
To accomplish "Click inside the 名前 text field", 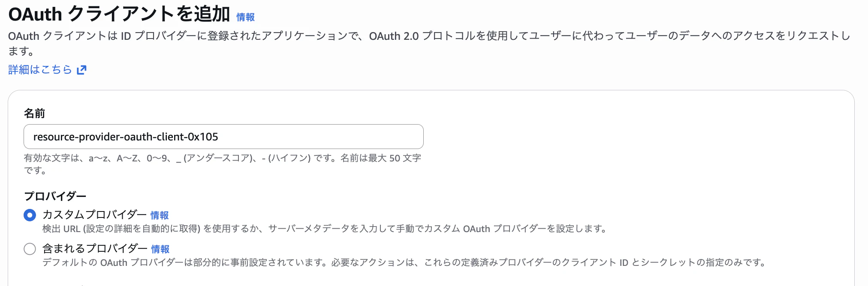I will pos(223,136).
